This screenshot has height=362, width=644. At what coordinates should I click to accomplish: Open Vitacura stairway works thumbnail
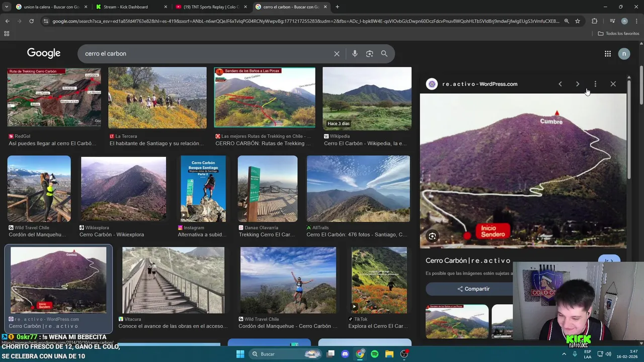click(173, 281)
